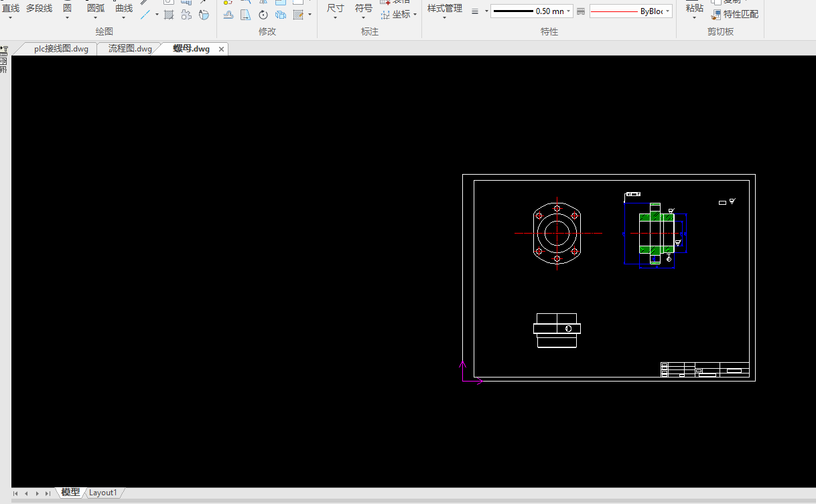Go to previous layout tab arrow
The image size is (816, 504).
pos(26,493)
